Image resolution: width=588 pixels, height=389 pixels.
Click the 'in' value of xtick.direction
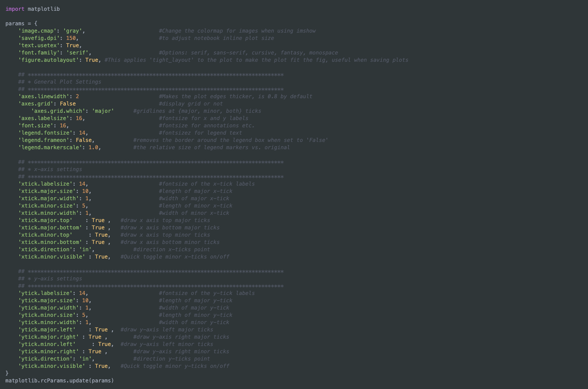(x=85, y=250)
